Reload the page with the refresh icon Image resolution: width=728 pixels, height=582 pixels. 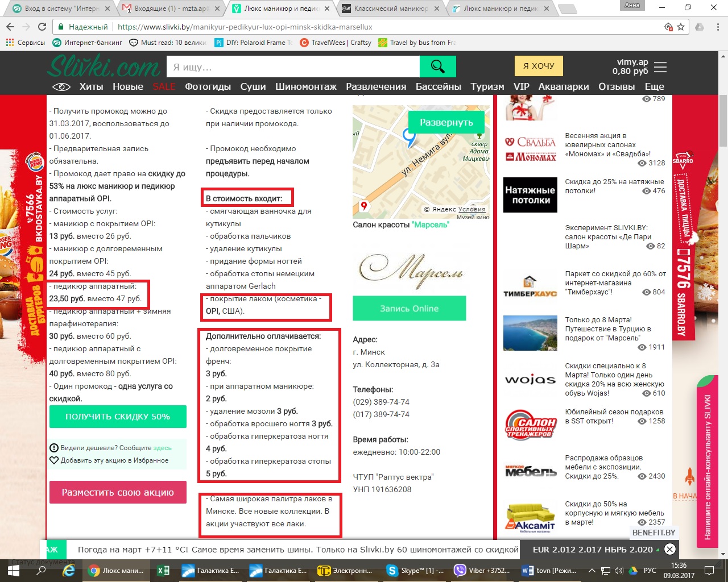point(42,27)
